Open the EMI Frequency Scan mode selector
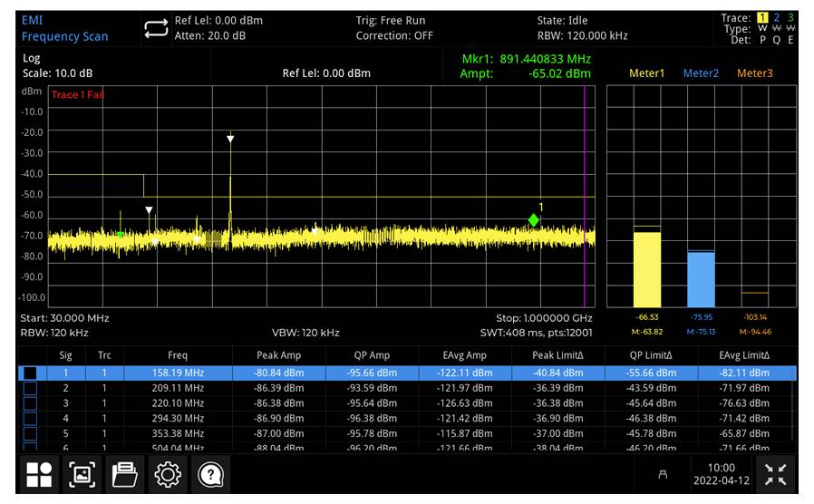This screenshot has height=504, width=814. (x=64, y=29)
